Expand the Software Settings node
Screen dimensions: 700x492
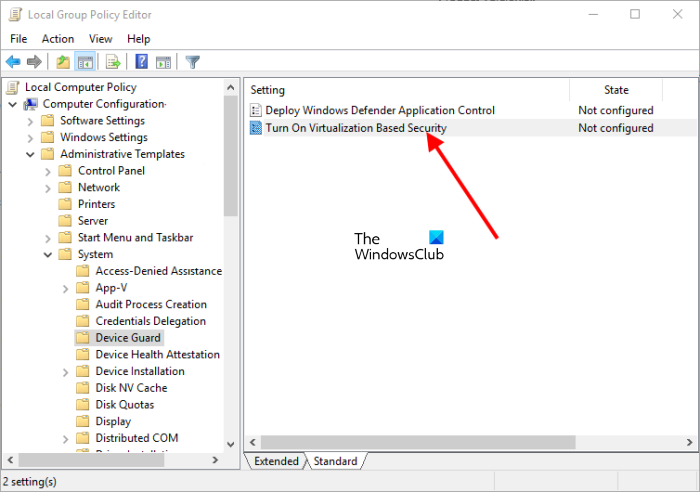30,121
